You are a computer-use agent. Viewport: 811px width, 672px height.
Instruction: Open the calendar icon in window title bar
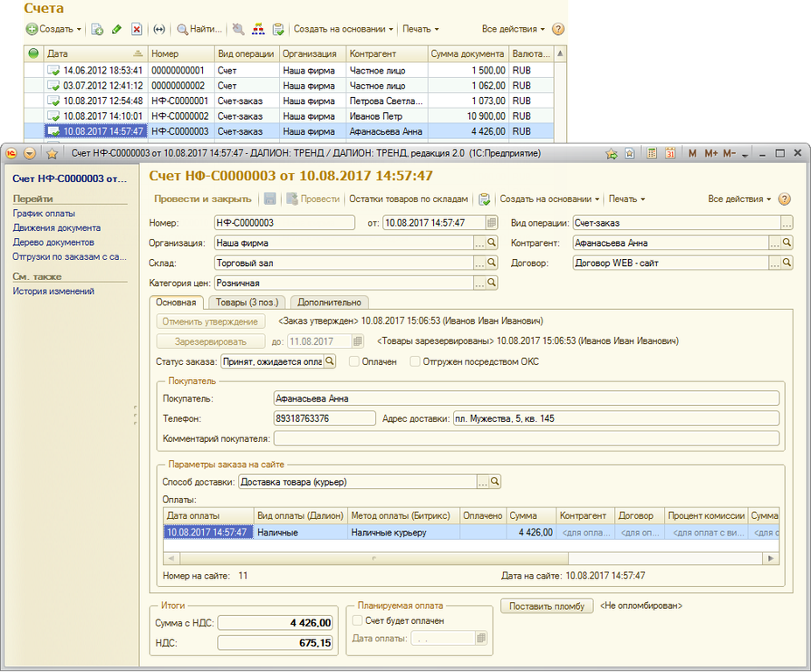pyautogui.click(x=669, y=153)
